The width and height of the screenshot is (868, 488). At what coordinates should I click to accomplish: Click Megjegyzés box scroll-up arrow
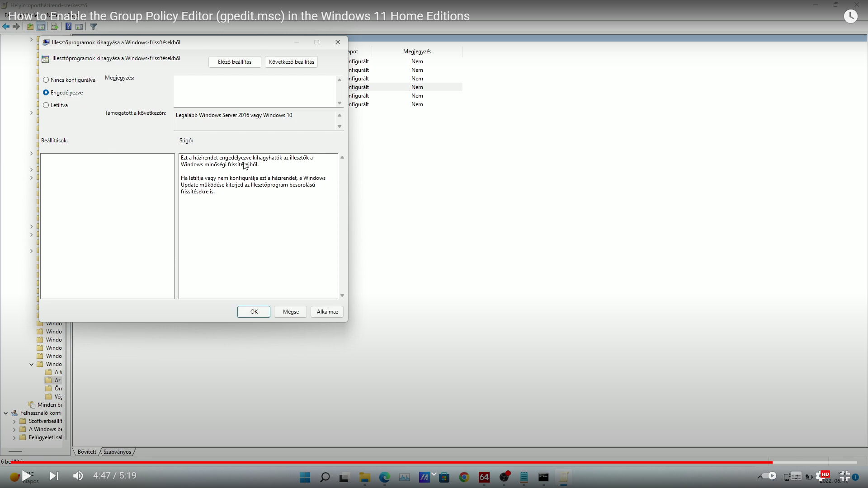coord(340,80)
